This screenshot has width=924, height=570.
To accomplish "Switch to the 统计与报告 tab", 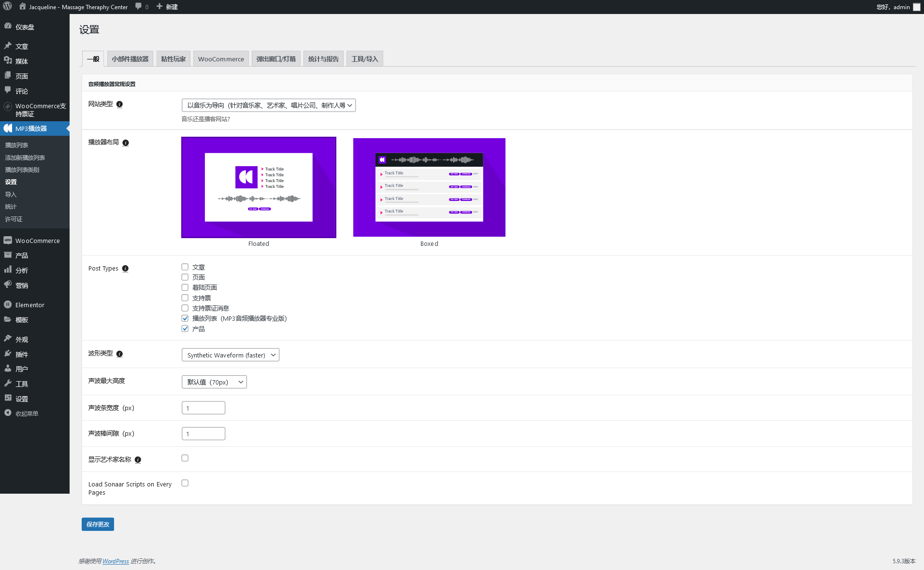I will pos(323,59).
